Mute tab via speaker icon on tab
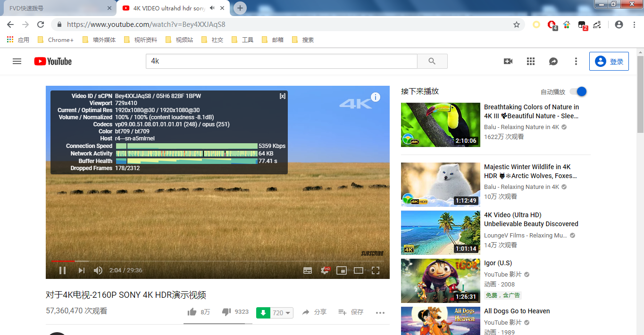Screen dimensions: 644x335 [x=212, y=8]
